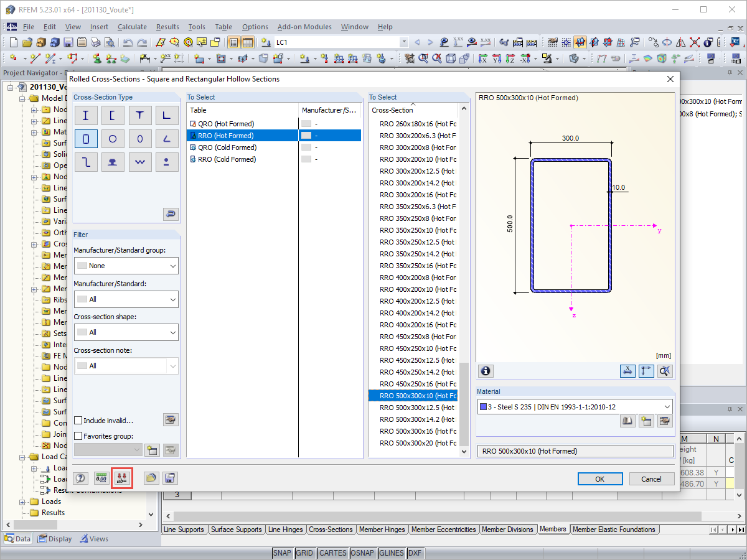This screenshot has width=747, height=560.
Task: Select the circular hollow section type icon
Action: 113,138
